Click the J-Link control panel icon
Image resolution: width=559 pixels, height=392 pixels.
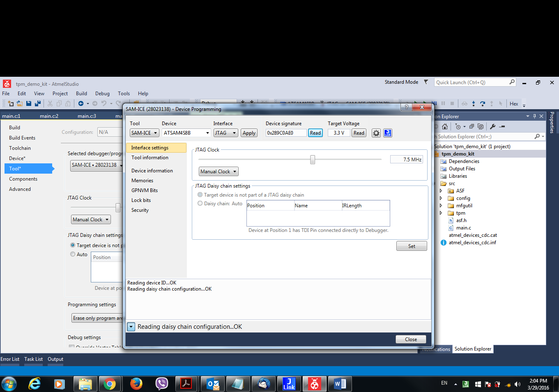tap(388, 133)
